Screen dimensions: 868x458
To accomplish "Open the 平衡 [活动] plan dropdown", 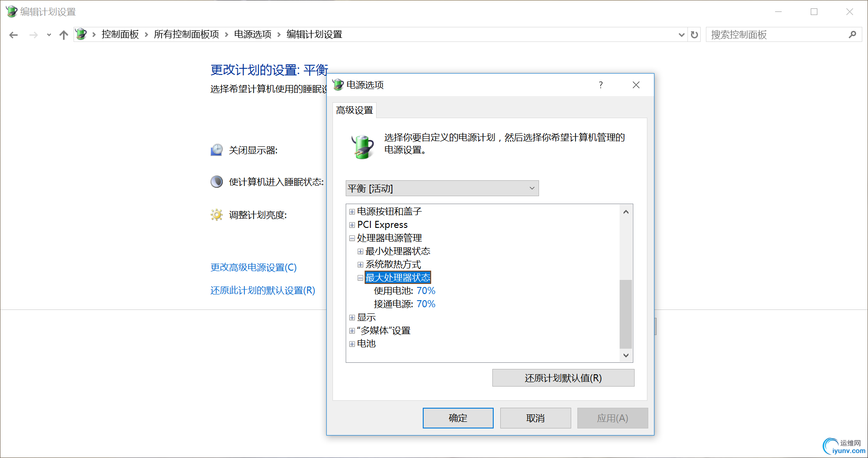I will [x=442, y=188].
